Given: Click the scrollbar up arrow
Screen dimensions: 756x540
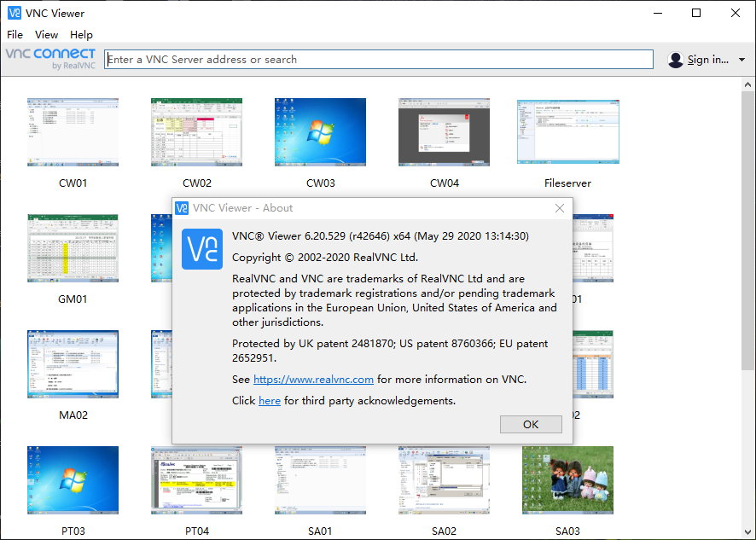Looking at the screenshot, I should coord(747,84).
